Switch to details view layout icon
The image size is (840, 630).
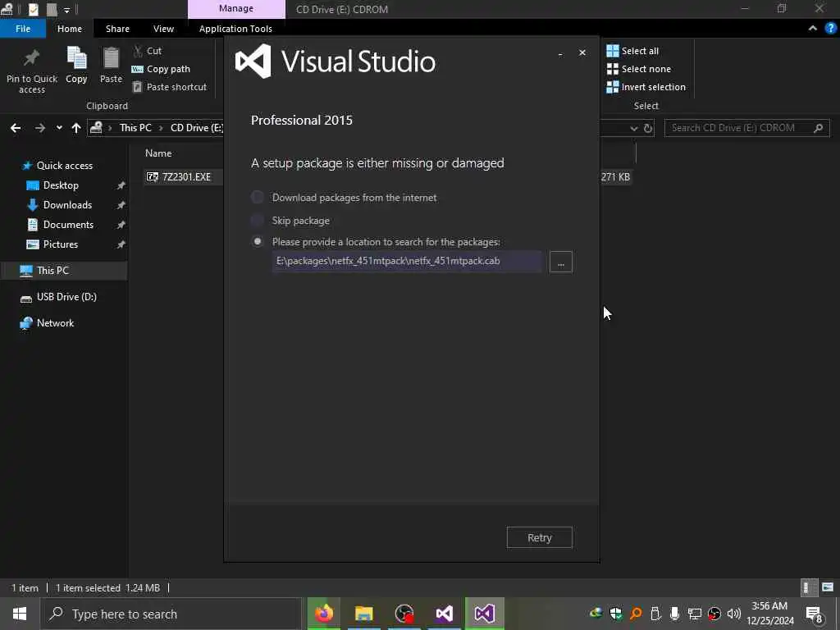(x=808, y=587)
